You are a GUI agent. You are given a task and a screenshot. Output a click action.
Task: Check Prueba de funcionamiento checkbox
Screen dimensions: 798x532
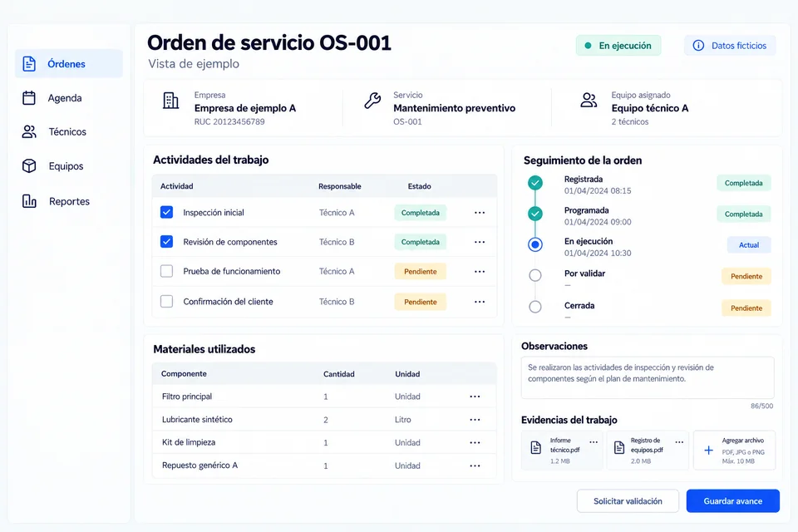(166, 271)
